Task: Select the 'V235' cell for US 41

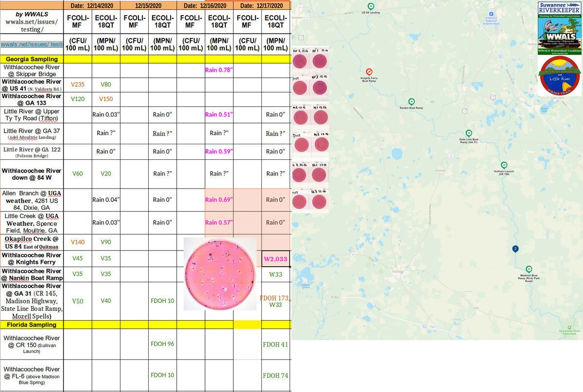Action: click(78, 85)
